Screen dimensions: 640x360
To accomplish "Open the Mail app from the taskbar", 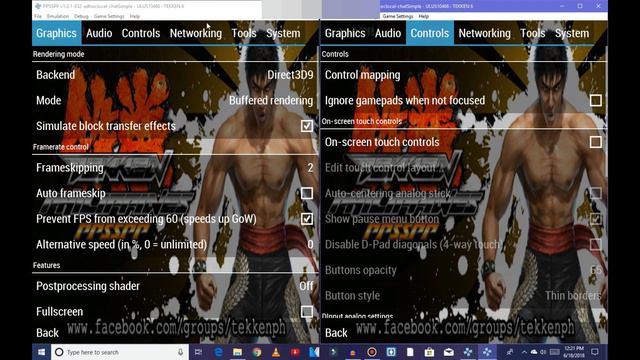I will 449,352.
